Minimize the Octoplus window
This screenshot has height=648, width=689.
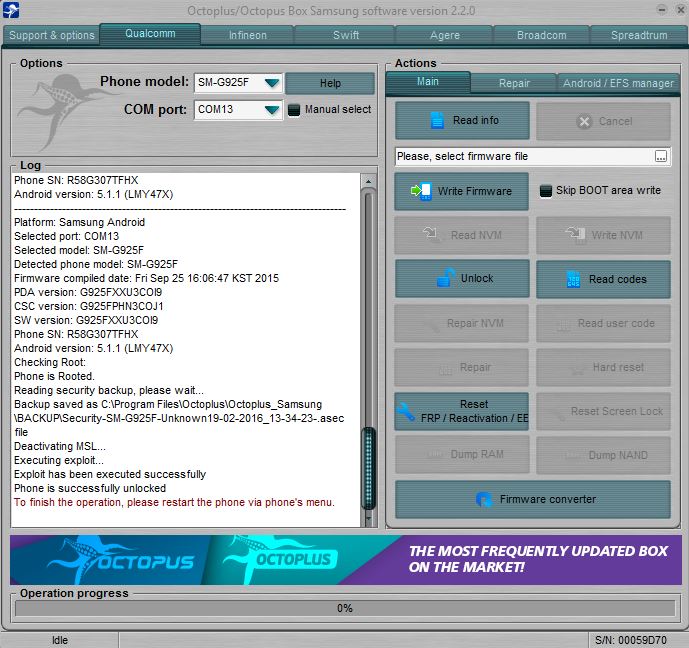(662, 10)
